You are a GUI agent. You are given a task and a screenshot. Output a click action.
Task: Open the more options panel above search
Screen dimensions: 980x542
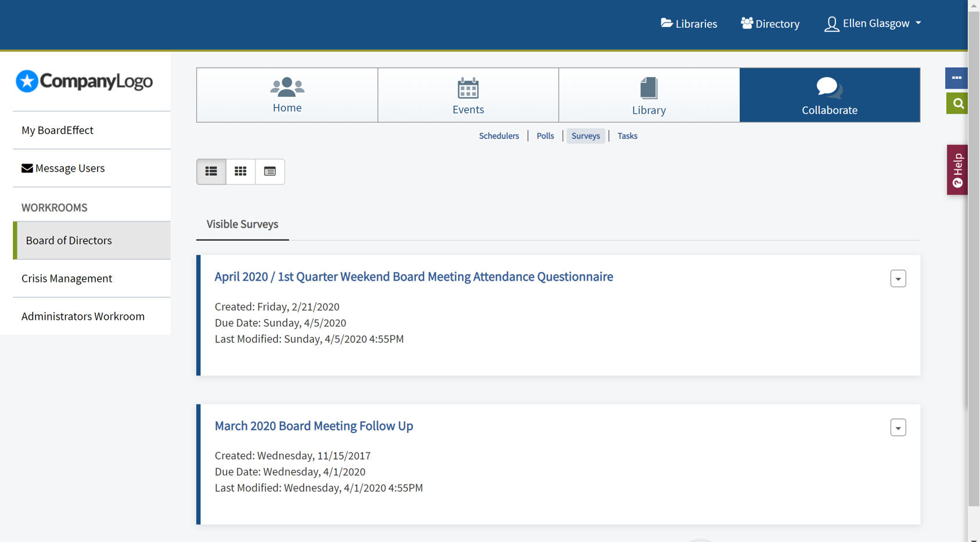pos(956,78)
